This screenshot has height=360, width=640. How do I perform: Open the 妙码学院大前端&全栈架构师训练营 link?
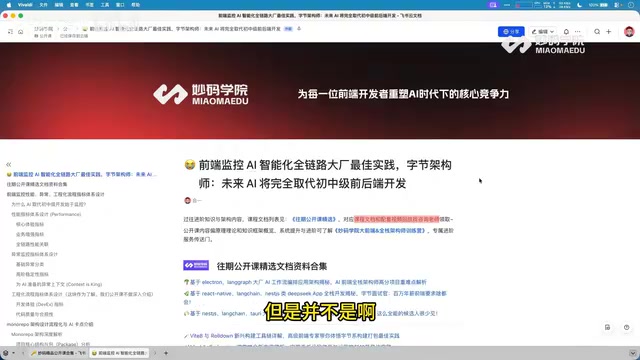[x=380, y=231]
